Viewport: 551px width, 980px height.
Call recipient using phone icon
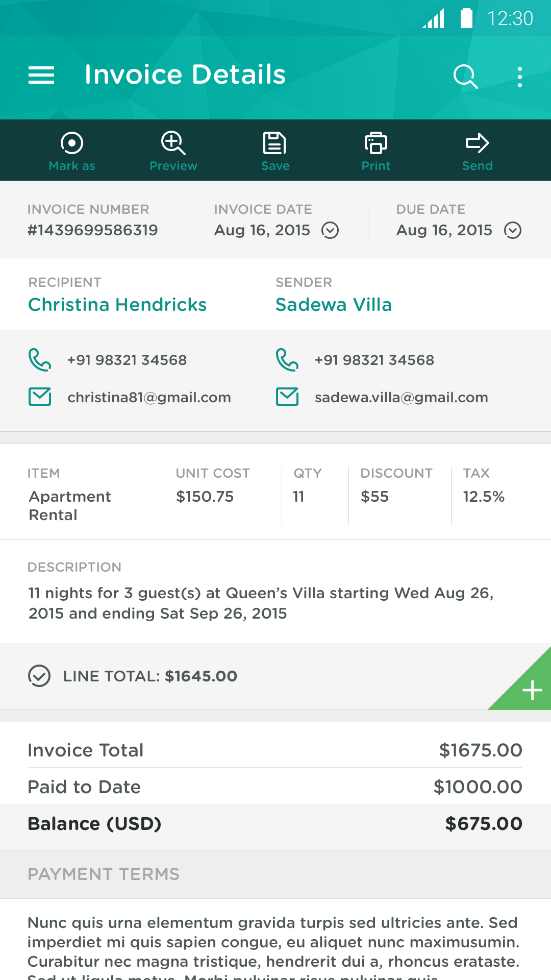pos(40,360)
